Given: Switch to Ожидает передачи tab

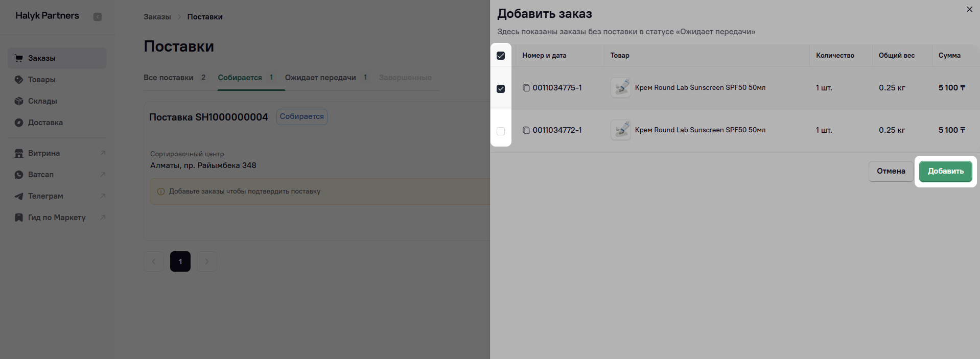Looking at the screenshot, I should 320,78.
